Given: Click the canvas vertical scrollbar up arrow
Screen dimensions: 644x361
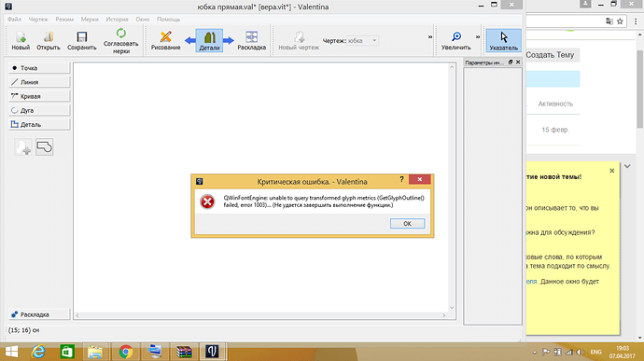Looking at the screenshot, I should click(x=452, y=67).
